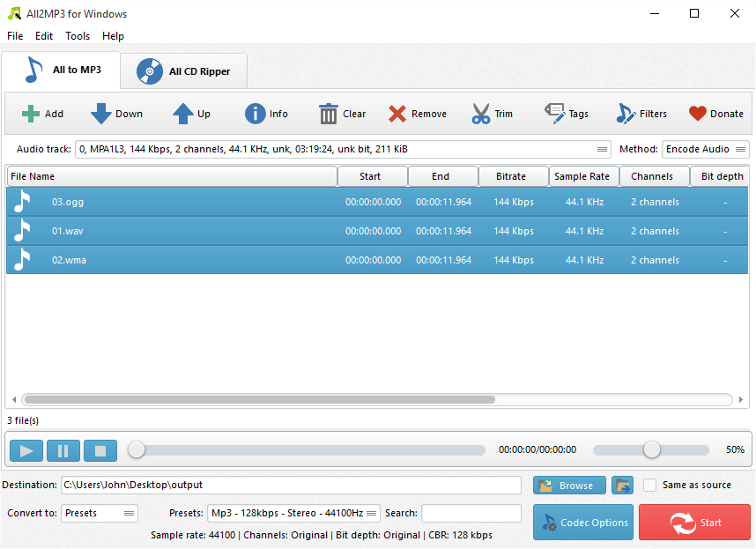Click the 144 Kbps bitrate of 01.wav
Screen dimensions: 756x549
[x=514, y=231]
